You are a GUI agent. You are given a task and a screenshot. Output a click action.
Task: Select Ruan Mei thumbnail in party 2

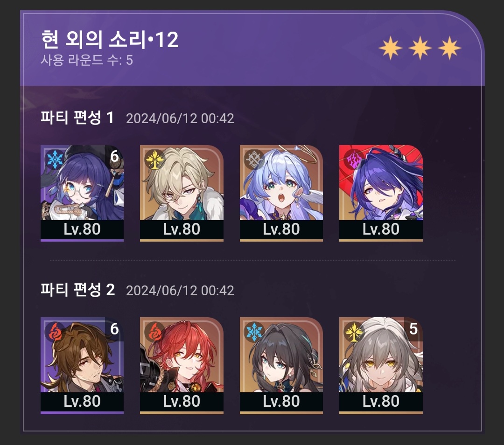pyautogui.click(x=281, y=365)
